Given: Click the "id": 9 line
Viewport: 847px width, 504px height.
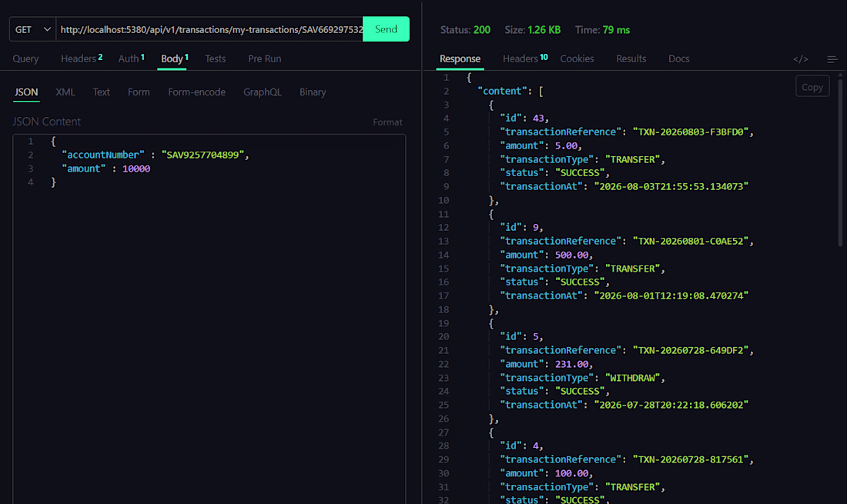Looking at the screenshot, I should pyautogui.click(x=521, y=227).
